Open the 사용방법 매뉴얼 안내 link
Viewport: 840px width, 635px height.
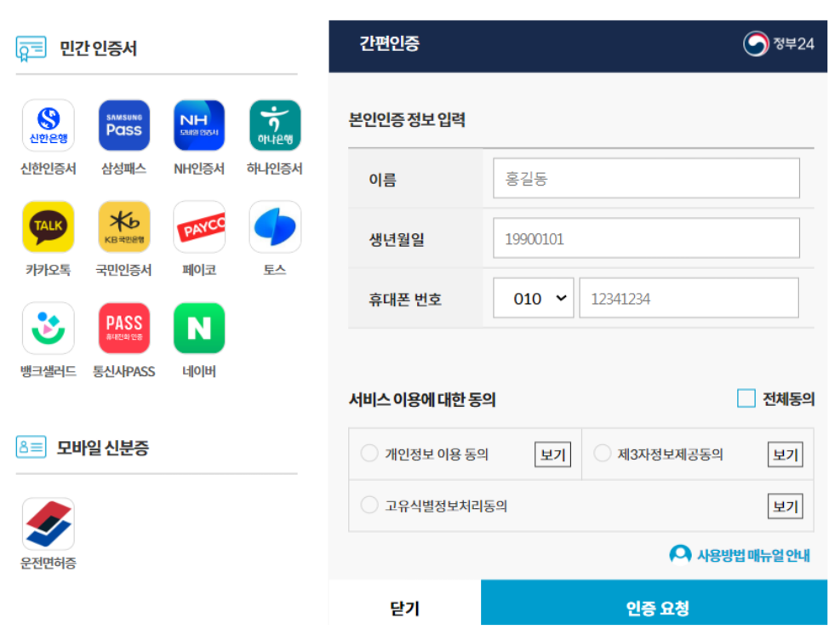pos(740,555)
